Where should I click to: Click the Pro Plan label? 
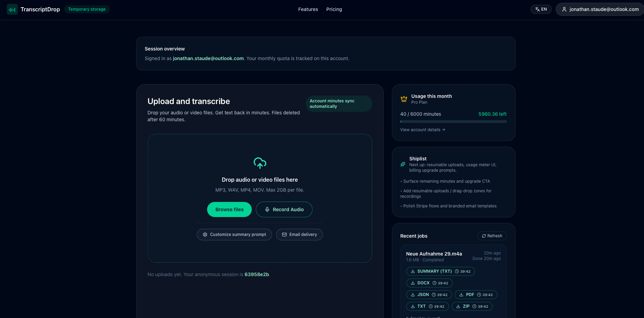pos(419,102)
